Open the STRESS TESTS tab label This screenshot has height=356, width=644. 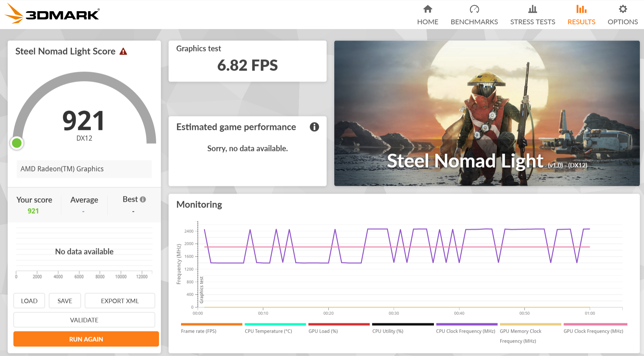pyautogui.click(x=532, y=22)
